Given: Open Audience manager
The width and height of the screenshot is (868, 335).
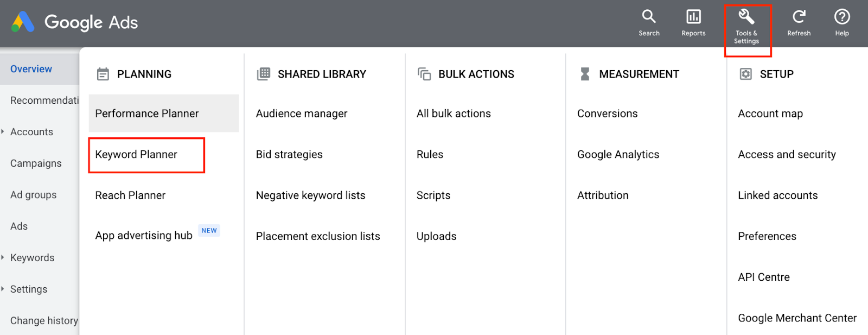Looking at the screenshot, I should (302, 113).
